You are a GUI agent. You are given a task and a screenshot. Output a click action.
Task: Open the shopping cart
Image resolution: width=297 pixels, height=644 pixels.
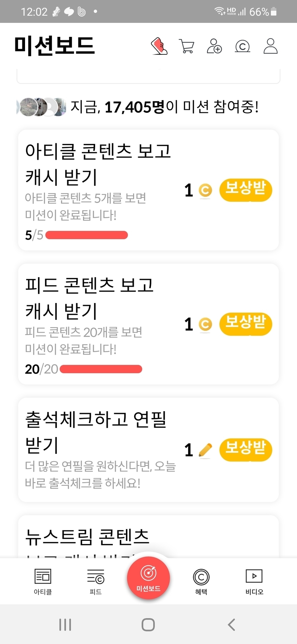[186, 46]
